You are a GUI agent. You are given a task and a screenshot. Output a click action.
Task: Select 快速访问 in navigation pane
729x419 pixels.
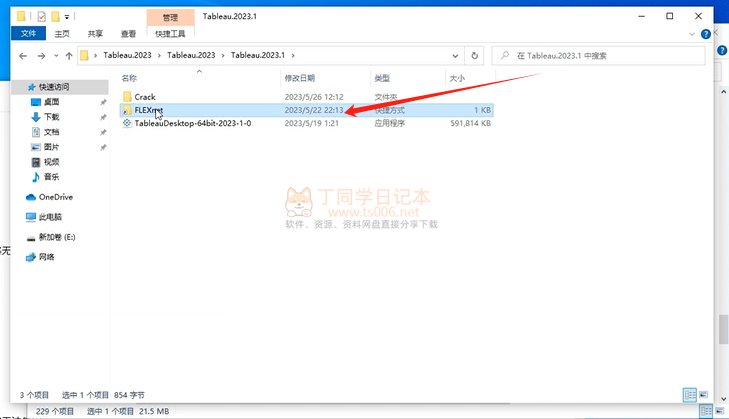pos(54,87)
